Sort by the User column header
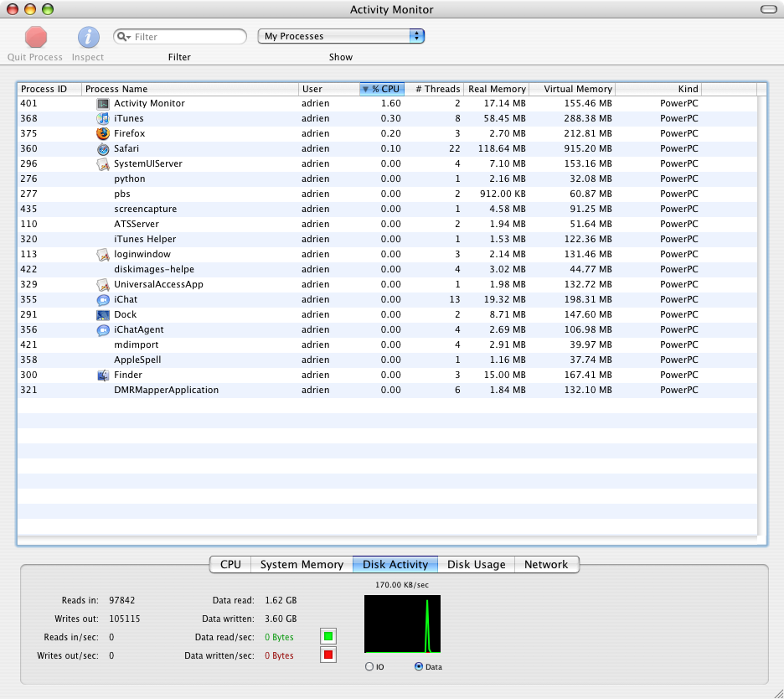Image resolution: width=784 pixels, height=699 pixels. point(329,89)
